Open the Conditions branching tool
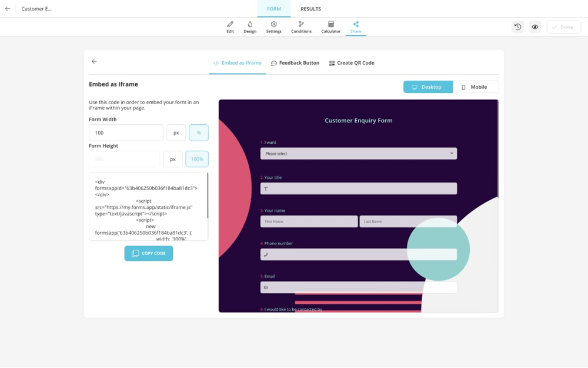Screen dimensions: 588x368 (301, 27)
